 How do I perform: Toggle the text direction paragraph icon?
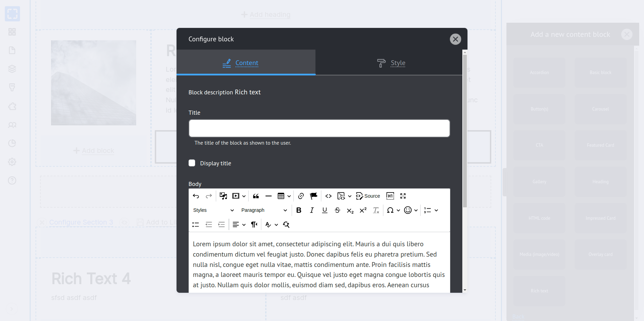pyautogui.click(x=254, y=225)
